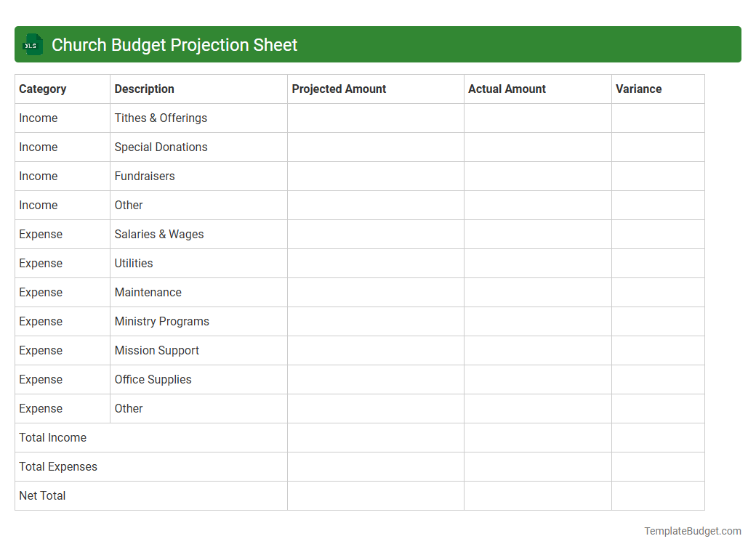
Task: Click the Projected Amount column header
Action: click(x=339, y=89)
